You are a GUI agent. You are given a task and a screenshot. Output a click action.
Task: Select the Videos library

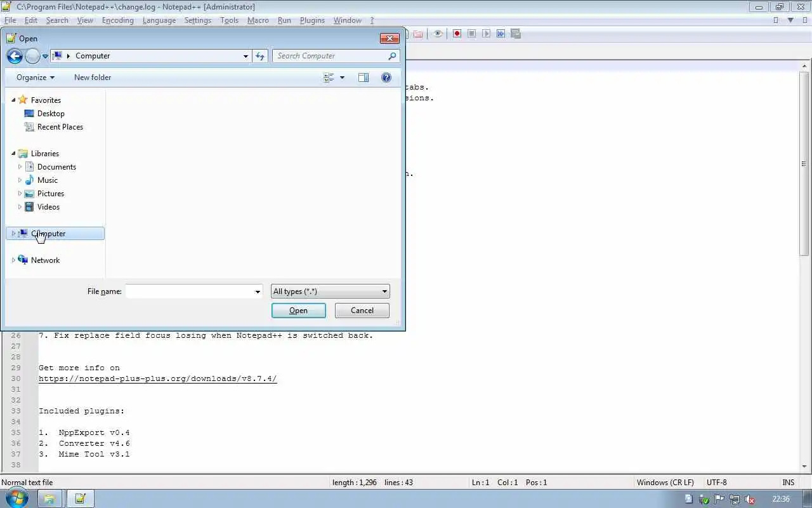click(48, 207)
